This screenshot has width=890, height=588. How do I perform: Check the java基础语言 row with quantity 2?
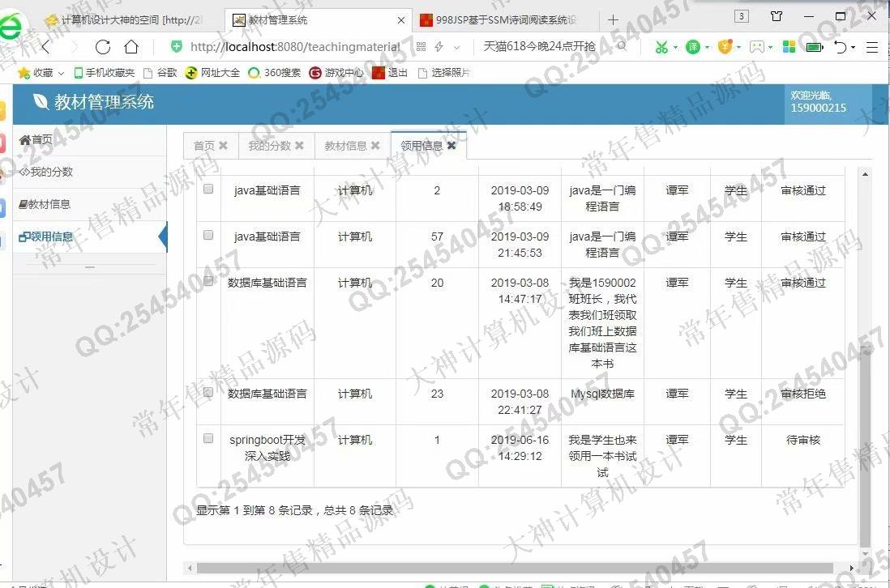click(208, 189)
